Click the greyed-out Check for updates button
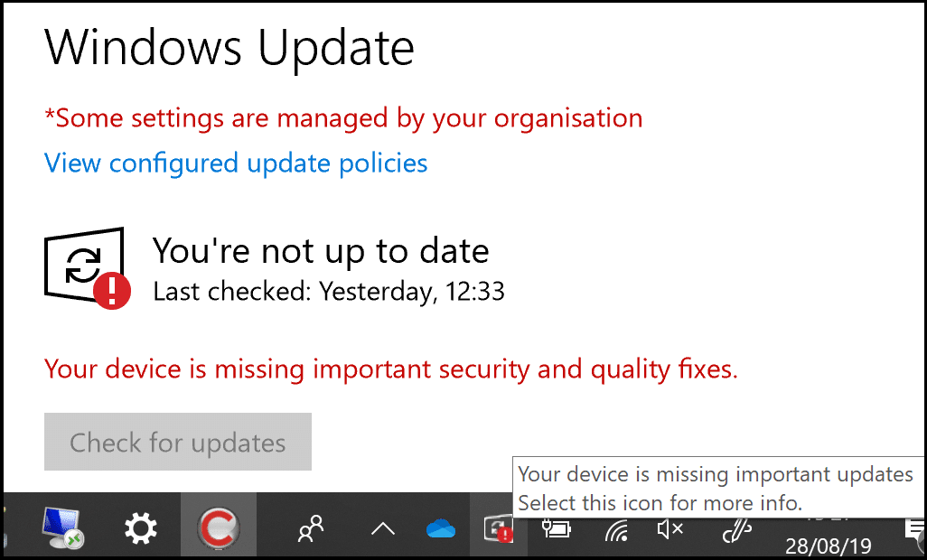Viewport: 927px width, 560px height. coord(178,442)
